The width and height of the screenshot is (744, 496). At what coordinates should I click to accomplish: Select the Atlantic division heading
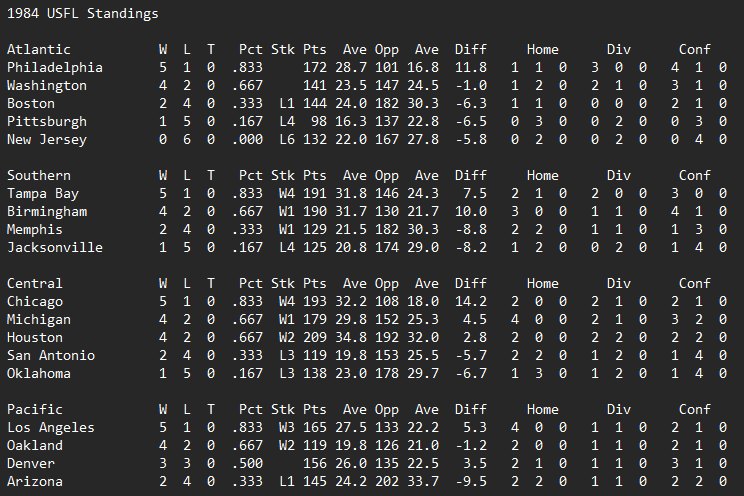[39, 49]
